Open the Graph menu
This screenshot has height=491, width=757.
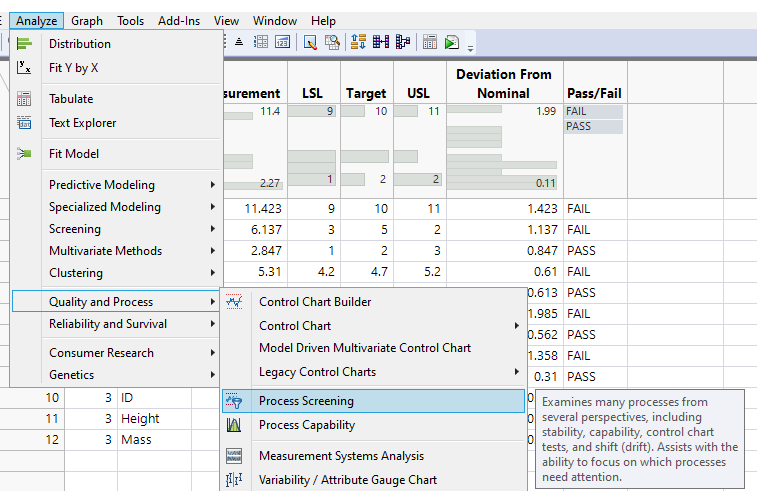pyautogui.click(x=87, y=20)
